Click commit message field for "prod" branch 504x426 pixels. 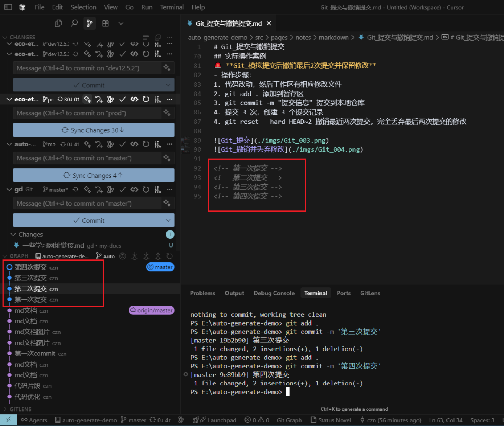click(88, 113)
